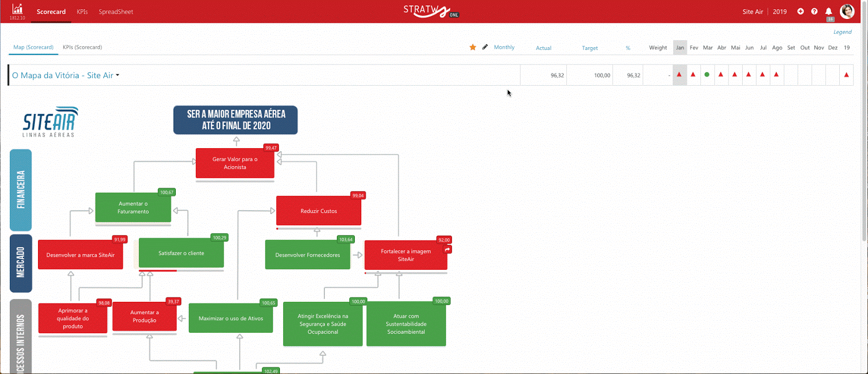Click the 2019 year selector
The height and width of the screenshot is (374, 868).
click(x=780, y=11)
